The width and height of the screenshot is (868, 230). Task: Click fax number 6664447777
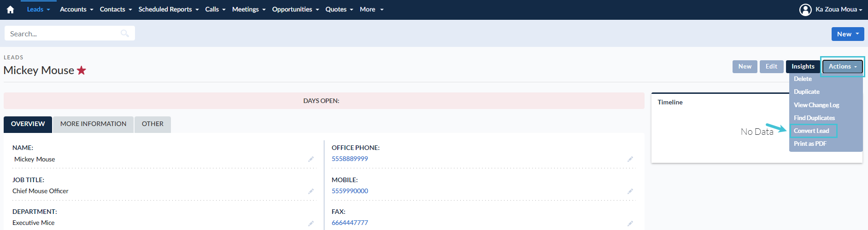coord(350,223)
